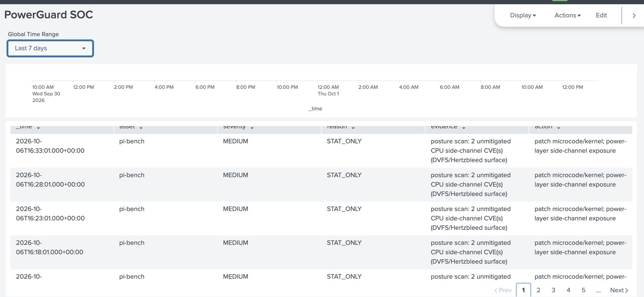Go to results page 2
The image size is (644, 297).
[538, 290]
